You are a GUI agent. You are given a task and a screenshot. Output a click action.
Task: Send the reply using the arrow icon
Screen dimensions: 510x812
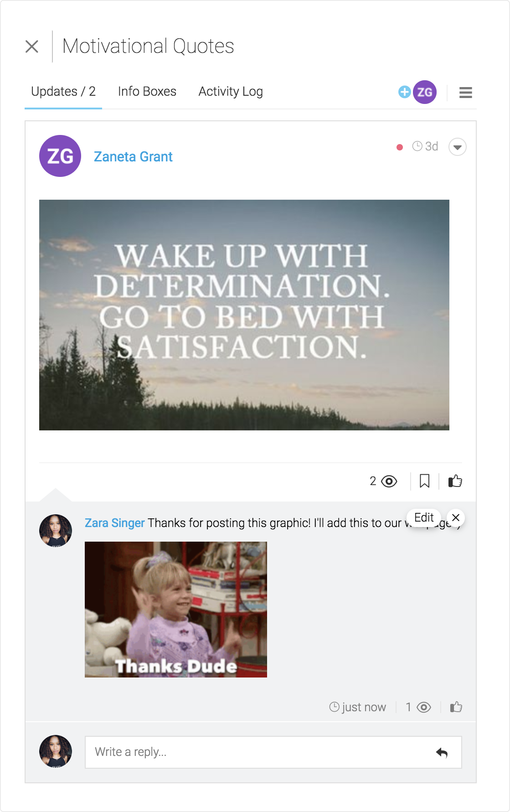pos(442,752)
